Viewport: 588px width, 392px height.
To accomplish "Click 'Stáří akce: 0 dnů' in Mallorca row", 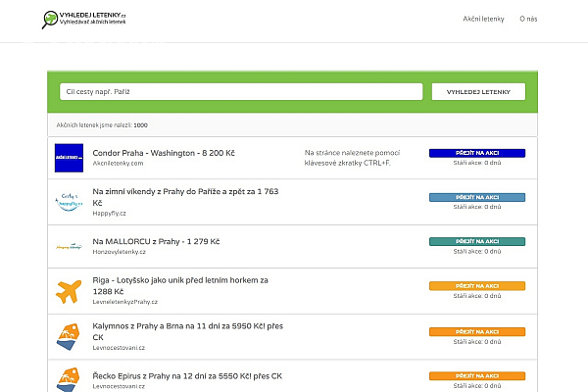I will click(477, 251).
